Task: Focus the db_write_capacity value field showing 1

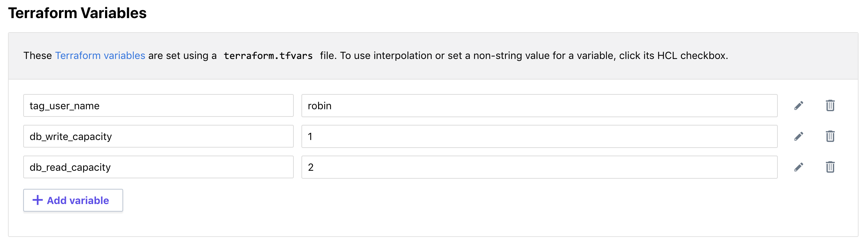Action: click(x=539, y=136)
